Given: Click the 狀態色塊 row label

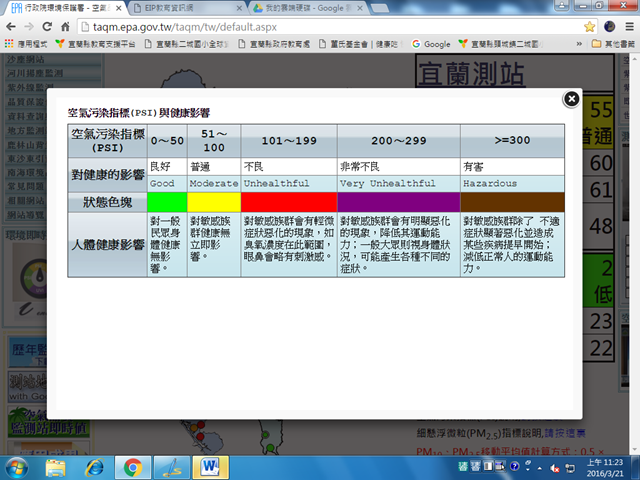Looking at the screenshot, I should 108,202.
